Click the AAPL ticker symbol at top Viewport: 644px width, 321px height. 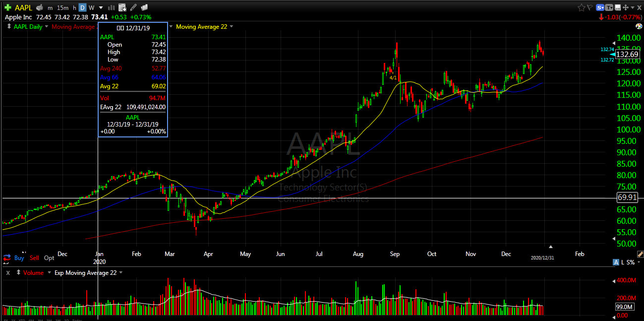click(x=24, y=7)
